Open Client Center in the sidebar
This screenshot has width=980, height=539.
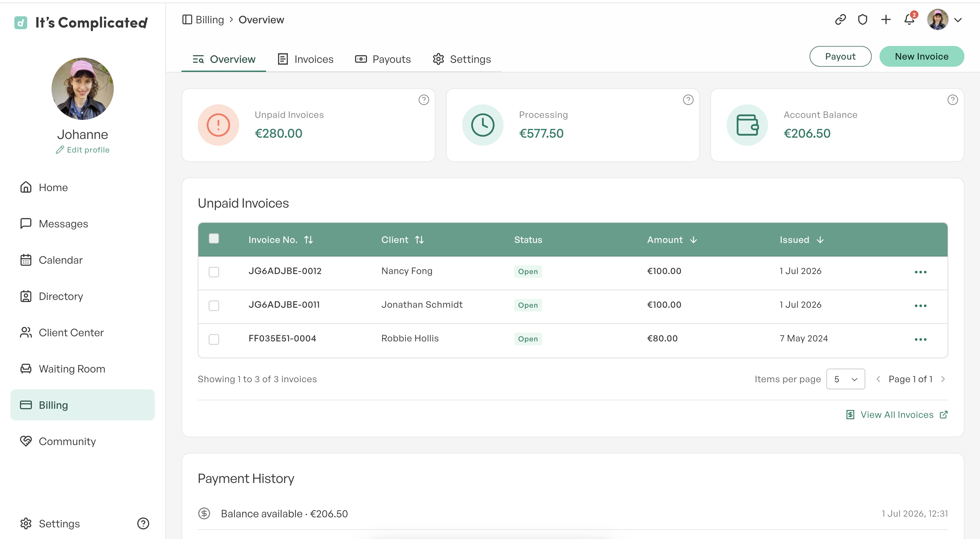83,332
